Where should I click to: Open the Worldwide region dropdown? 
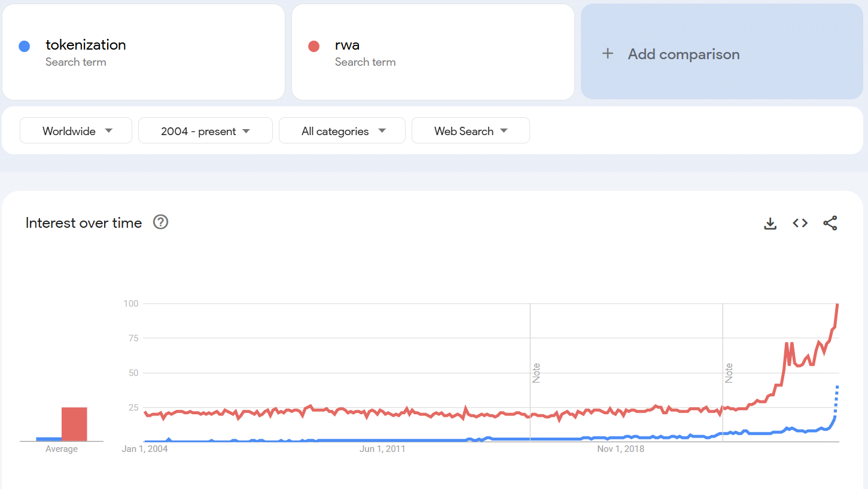(x=76, y=131)
